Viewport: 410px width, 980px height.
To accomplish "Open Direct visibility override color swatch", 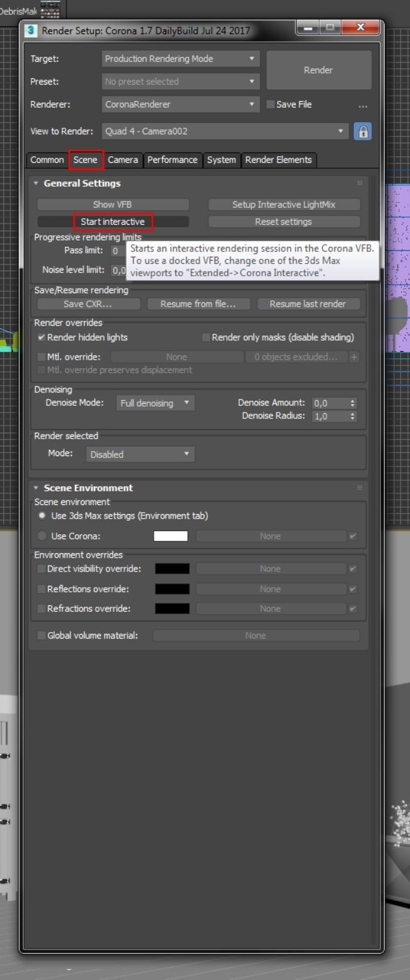I will [x=172, y=569].
